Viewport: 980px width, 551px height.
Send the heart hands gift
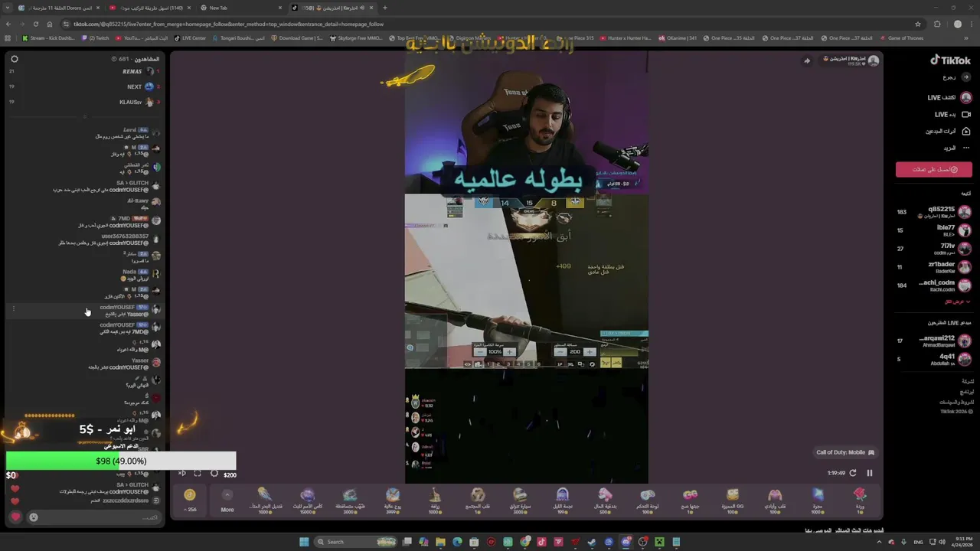click(x=775, y=500)
